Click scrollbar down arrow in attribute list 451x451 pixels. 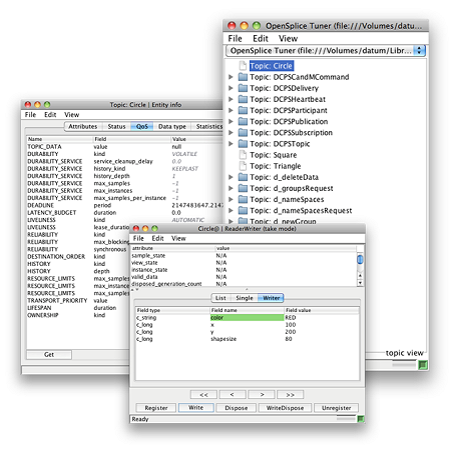360,283
